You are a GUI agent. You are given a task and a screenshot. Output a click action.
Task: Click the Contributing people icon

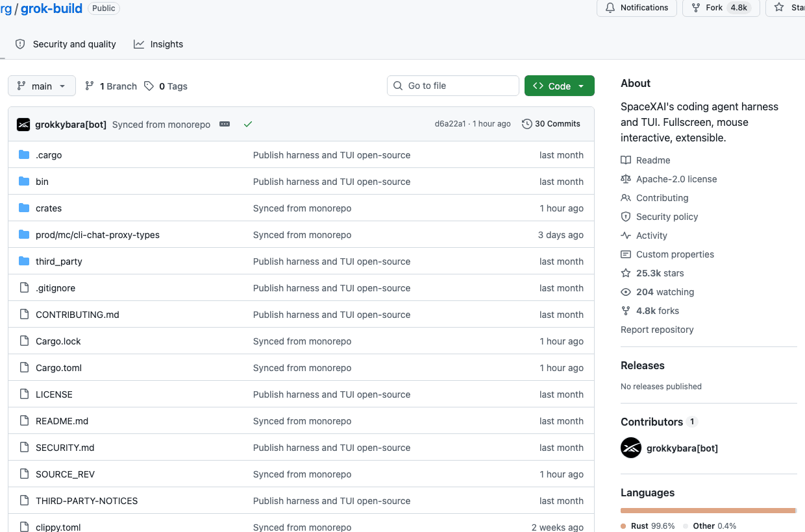click(x=626, y=198)
